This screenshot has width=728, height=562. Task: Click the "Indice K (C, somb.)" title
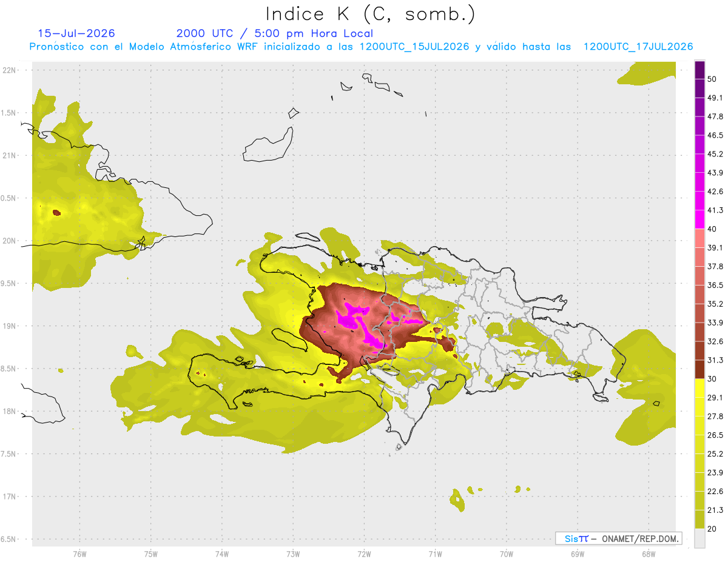(371, 14)
